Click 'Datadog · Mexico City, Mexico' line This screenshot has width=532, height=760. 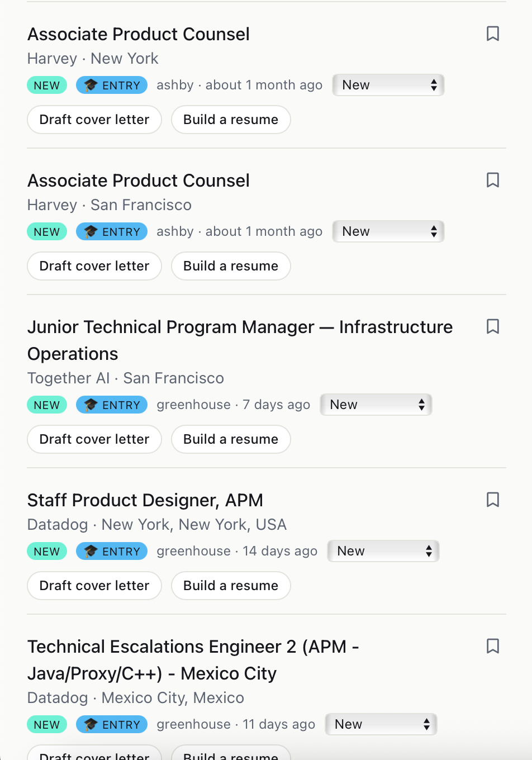136,698
